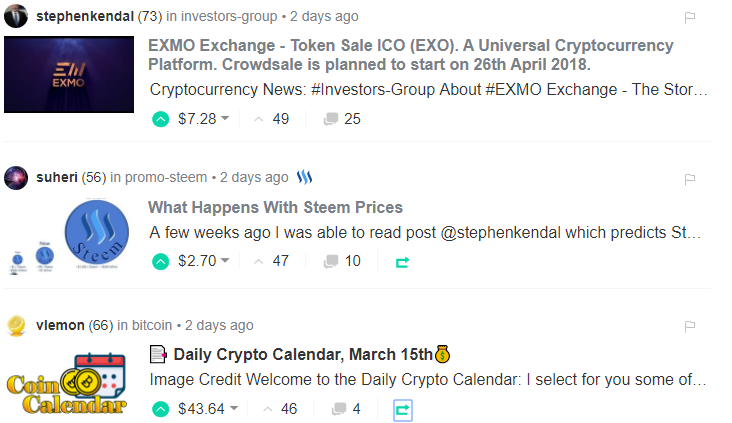This screenshot has width=732, height=423.
Task: Upvote the Daily Crypto Calendar post
Action: (x=160, y=408)
